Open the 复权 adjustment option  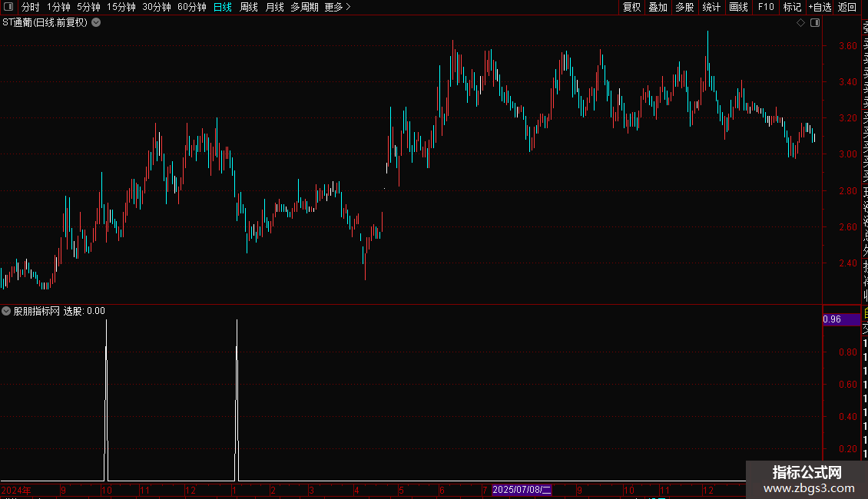coord(631,7)
